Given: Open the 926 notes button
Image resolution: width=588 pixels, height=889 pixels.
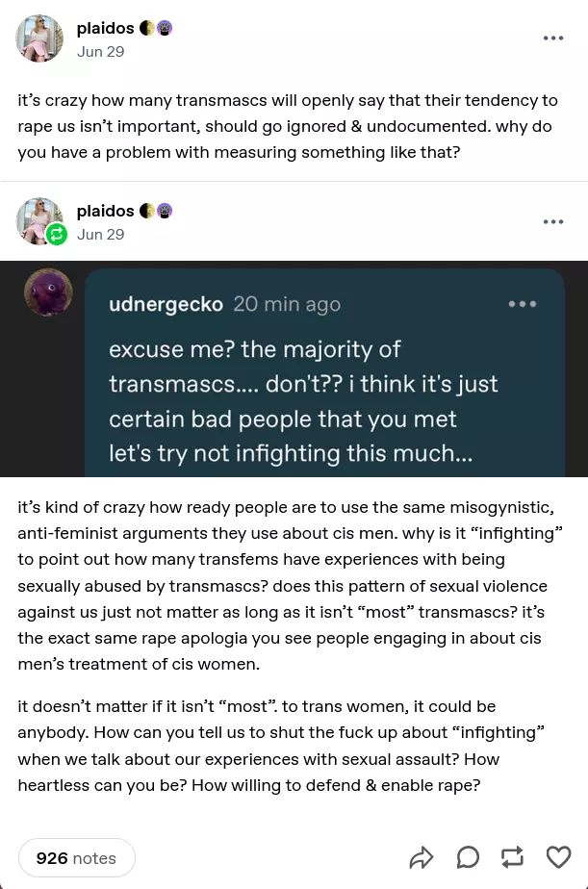Looking at the screenshot, I should pyautogui.click(x=76, y=858).
